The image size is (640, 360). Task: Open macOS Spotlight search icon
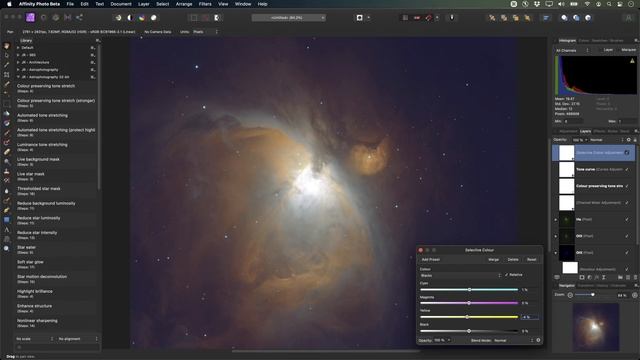click(609, 4)
